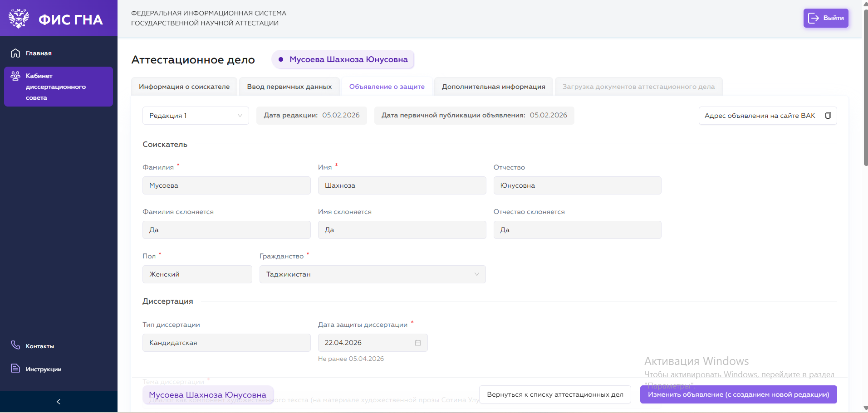
Task: Click the phone icon for Контакты
Action: coord(15,345)
